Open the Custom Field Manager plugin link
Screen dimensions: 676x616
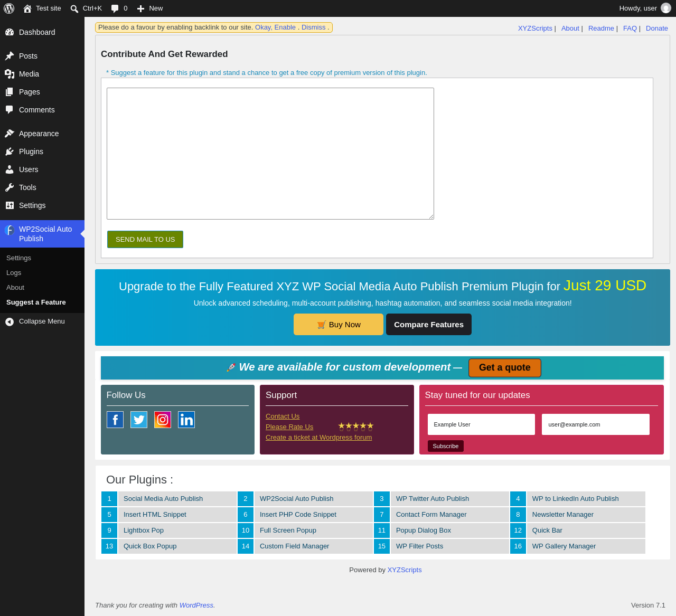294,546
